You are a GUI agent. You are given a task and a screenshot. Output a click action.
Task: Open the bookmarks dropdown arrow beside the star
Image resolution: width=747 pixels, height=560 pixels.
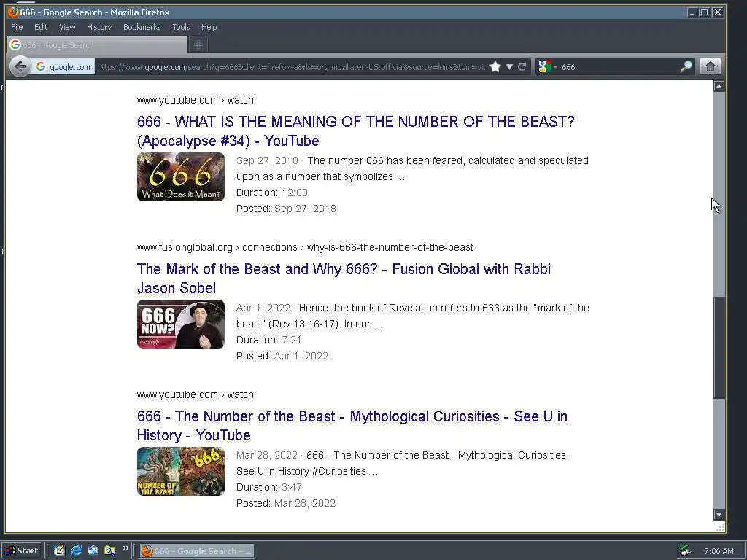pyautogui.click(x=509, y=66)
